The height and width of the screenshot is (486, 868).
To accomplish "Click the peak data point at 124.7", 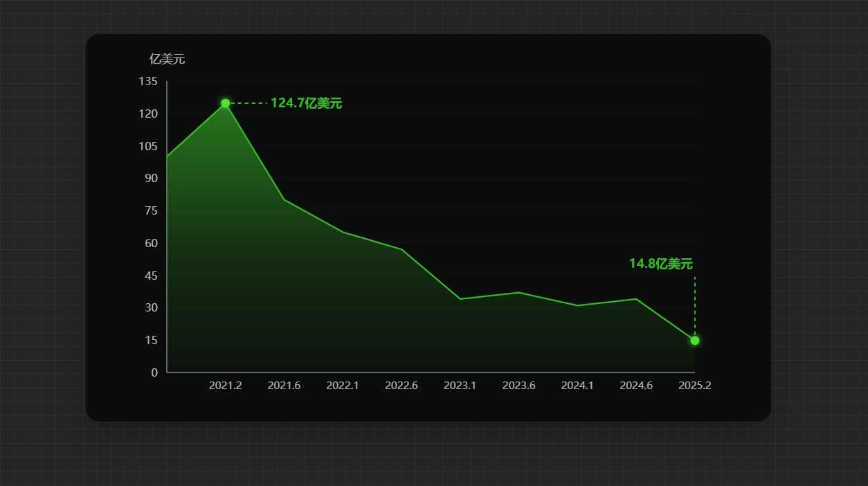I will (x=226, y=103).
